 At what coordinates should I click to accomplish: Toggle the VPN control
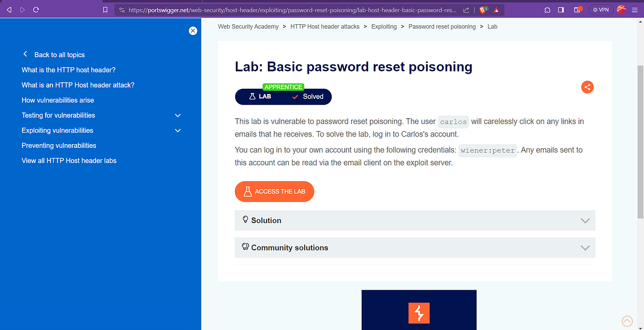601,9
